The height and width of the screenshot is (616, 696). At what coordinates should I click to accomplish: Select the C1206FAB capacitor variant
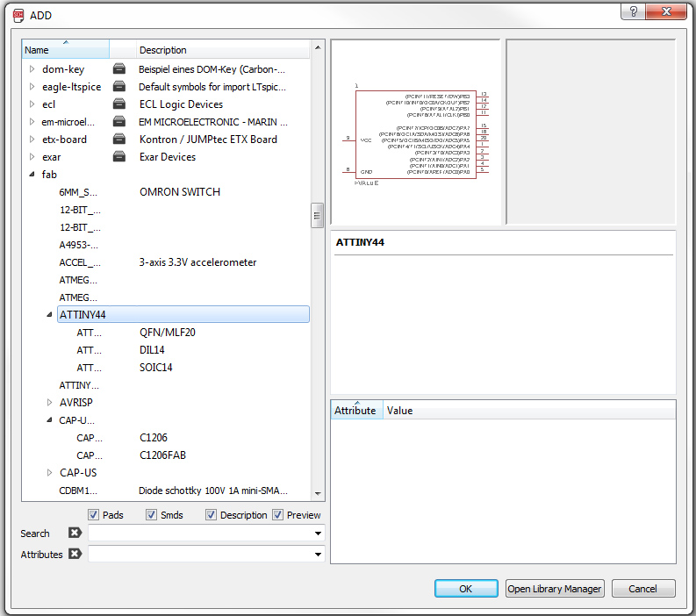coord(162,455)
